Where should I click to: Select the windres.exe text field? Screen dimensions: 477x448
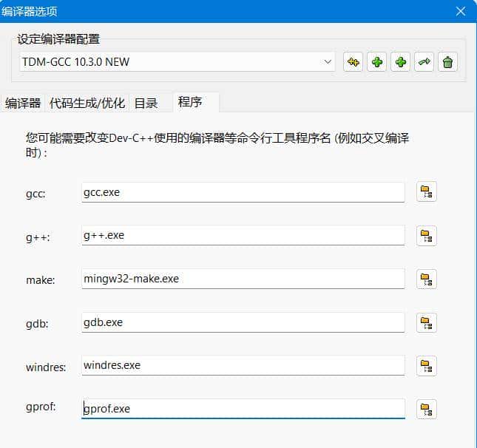243,365
